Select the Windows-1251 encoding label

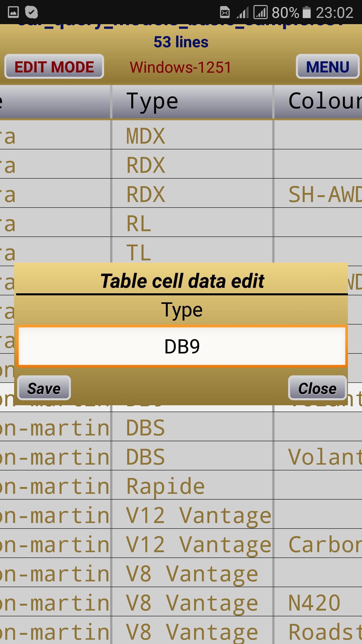pyautogui.click(x=180, y=67)
